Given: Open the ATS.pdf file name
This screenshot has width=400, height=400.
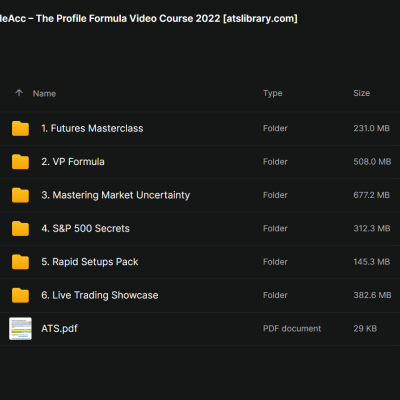Looking at the screenshot, I should pos(59,329).
